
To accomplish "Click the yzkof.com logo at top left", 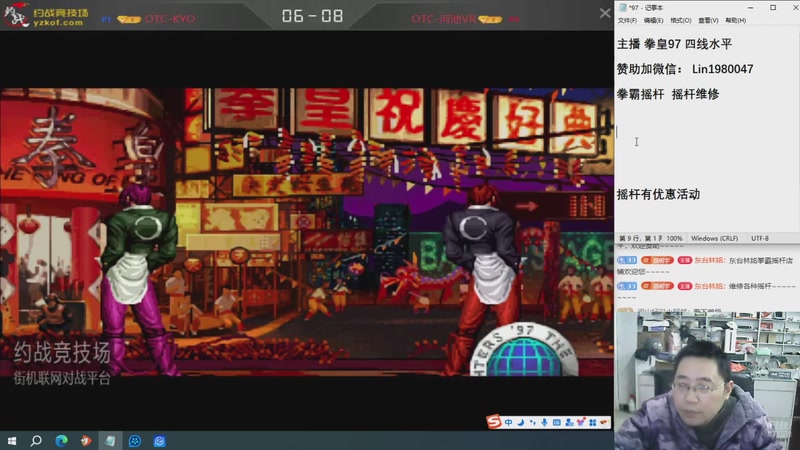I will pyautogui.click(x=46, y=16).
